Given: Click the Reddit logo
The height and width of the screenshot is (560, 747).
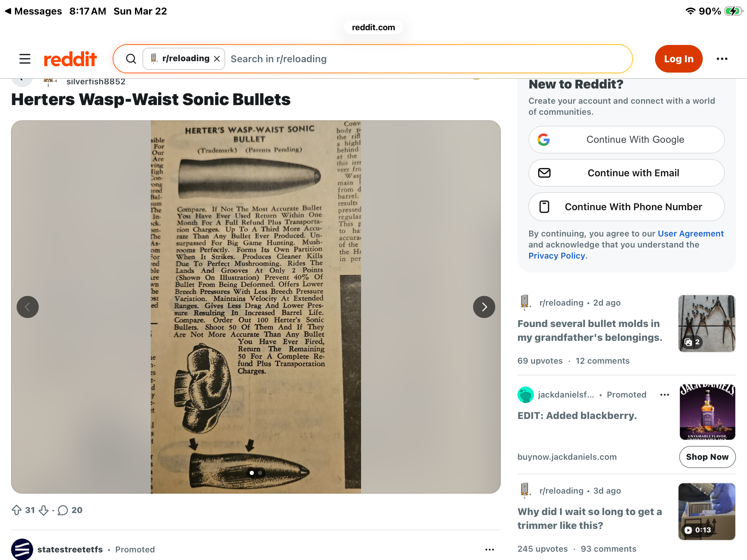Looking at the screenshot, I should pos(70,59).
